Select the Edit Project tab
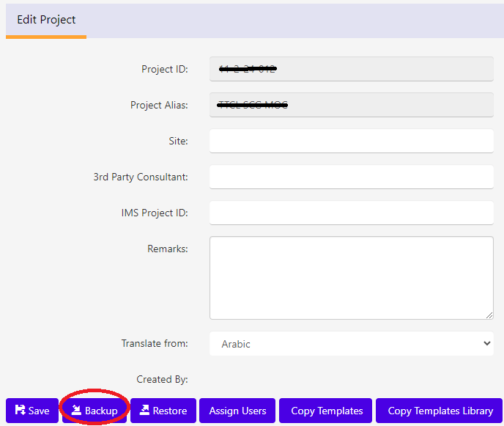 pyautogui.click(x=46, y=21)
